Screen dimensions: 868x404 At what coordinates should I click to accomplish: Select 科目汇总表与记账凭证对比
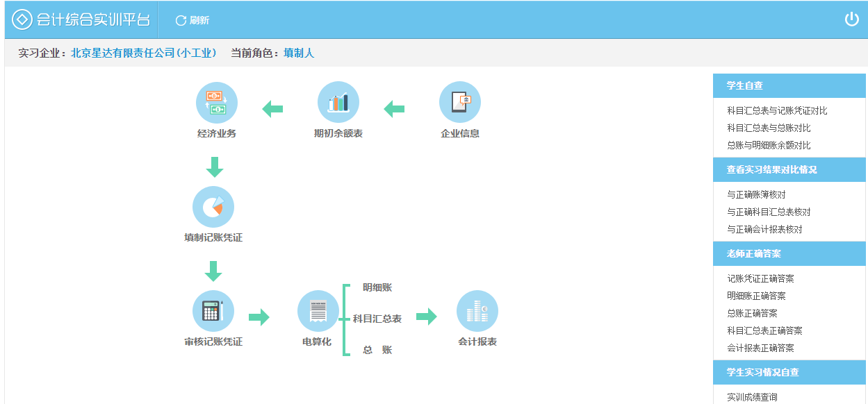(x=777, y=110)
